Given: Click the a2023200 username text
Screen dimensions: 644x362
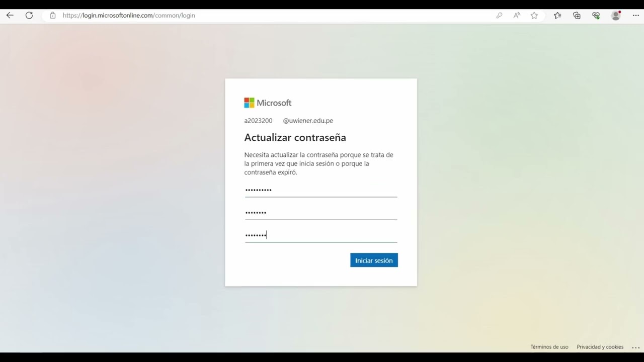Looking at the screenshot, I should (258, 121).
